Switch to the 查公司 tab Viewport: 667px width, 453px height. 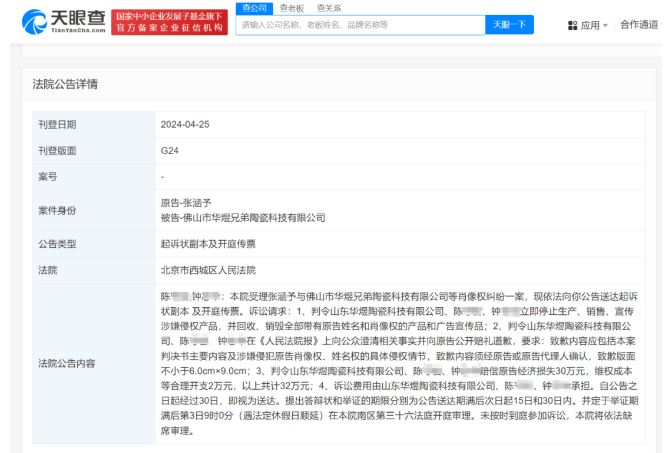click(x=254, y=7)
